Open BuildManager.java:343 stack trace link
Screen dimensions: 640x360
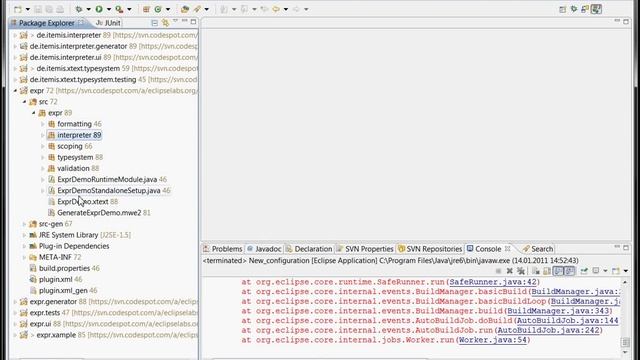(x=558, y=311)
